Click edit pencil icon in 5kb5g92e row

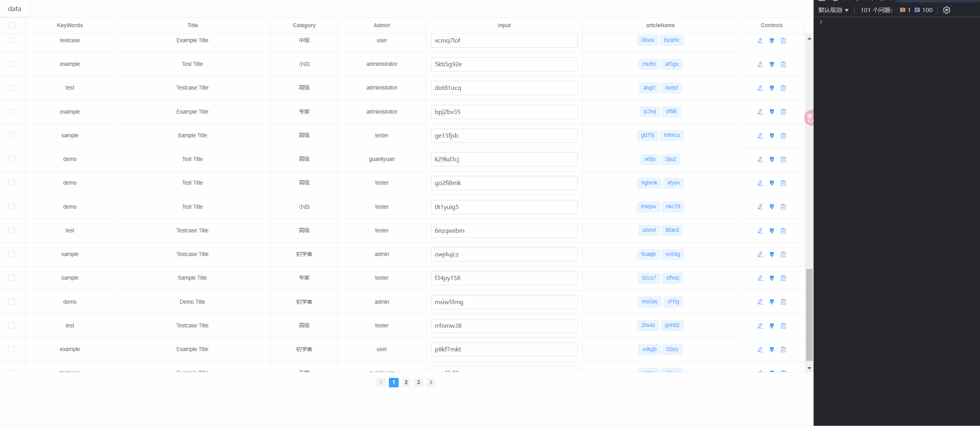(760, 64)
